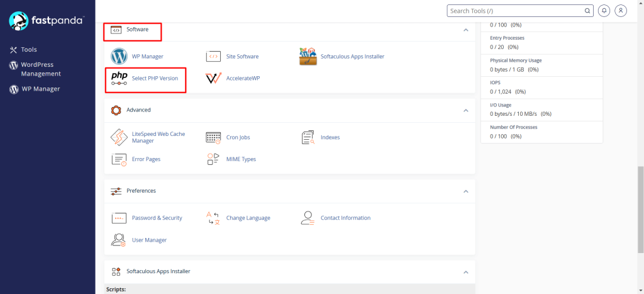The height and width of the screenshot is (294, 644).
Task: Open the WP Manager link under Software
Action: pyautogui.click(x=147, y=56)
